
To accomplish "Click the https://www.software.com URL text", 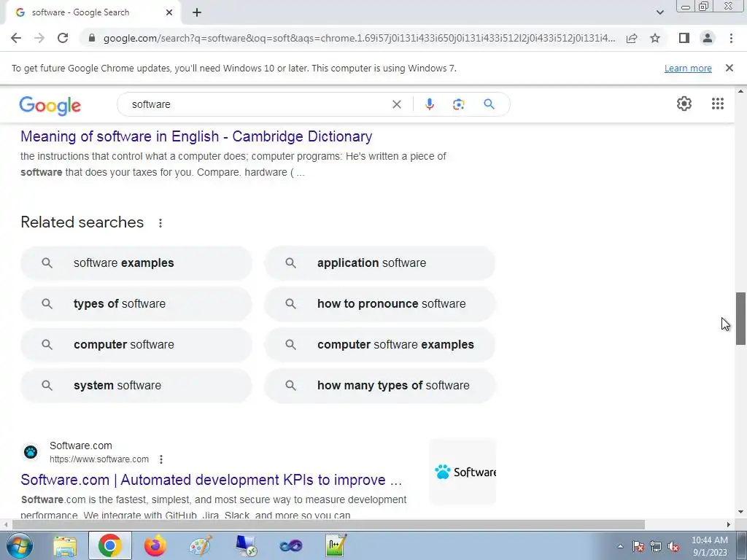I will (x=99, y=459).
